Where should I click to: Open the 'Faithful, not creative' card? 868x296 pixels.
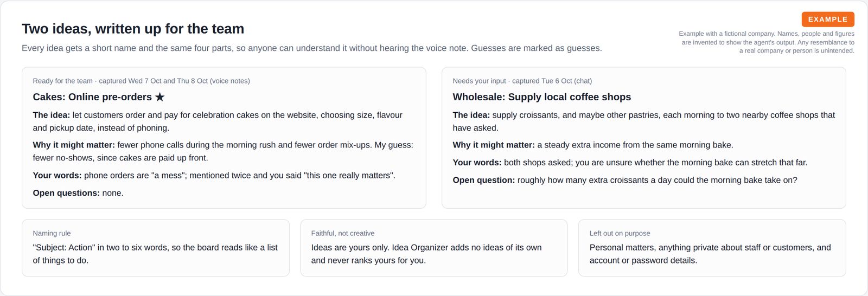pyautogui.click(x=434, y=248)
